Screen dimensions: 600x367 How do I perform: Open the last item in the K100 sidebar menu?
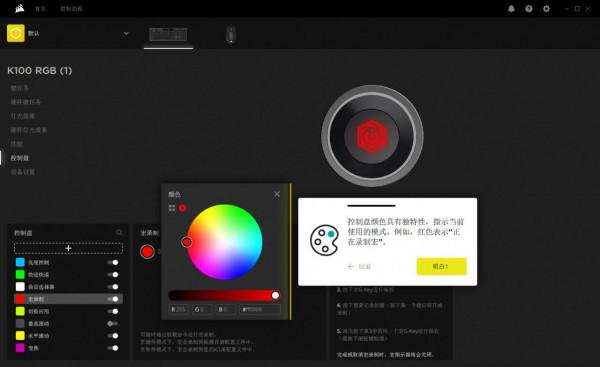click(x=23, y=172)
